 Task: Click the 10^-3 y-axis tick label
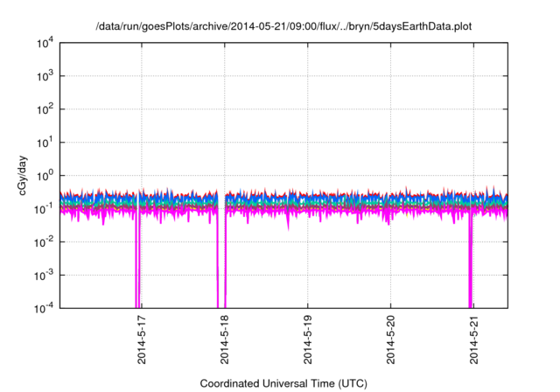point(44,276)
